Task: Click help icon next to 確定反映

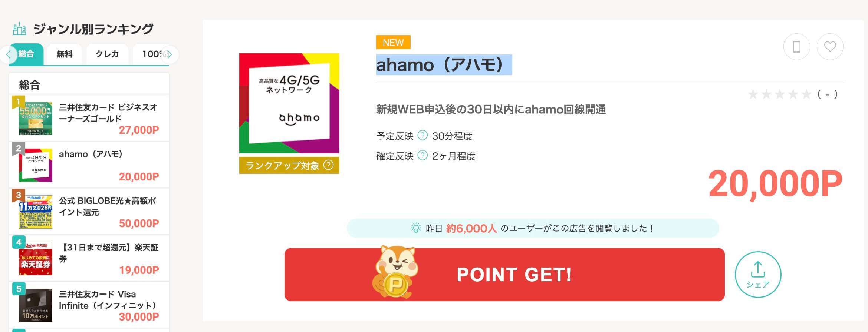Action: pos(423,156)
